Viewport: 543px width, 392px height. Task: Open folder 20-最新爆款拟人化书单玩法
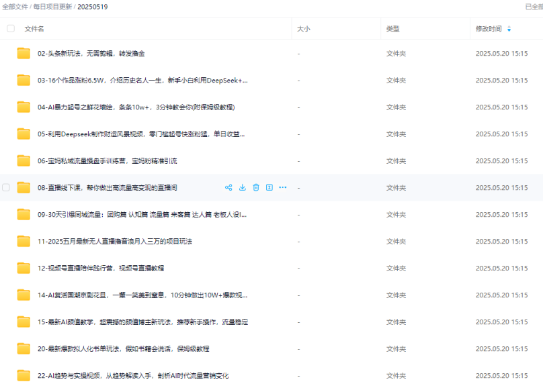123,348
